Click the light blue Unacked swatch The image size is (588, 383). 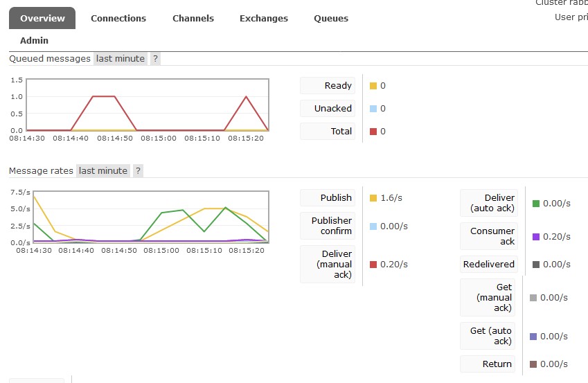(x=373, y=109)
